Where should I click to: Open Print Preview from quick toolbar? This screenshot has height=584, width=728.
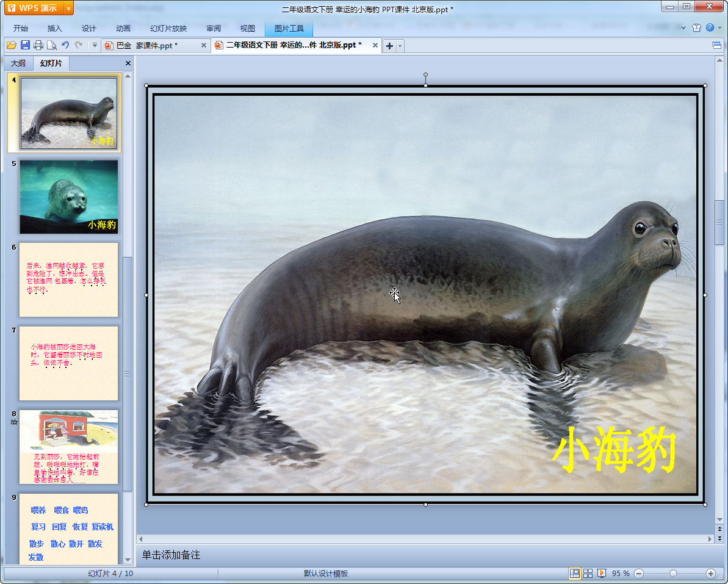click(52, 45)
